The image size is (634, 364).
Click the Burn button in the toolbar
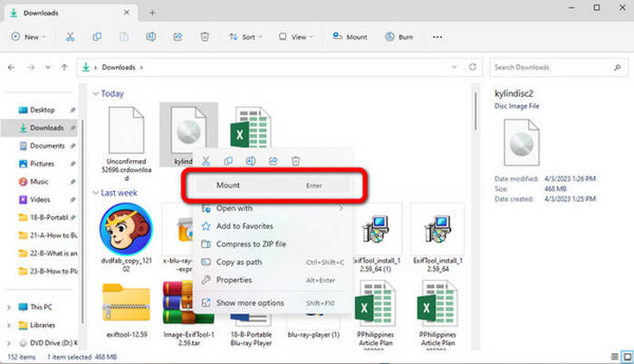399,37
